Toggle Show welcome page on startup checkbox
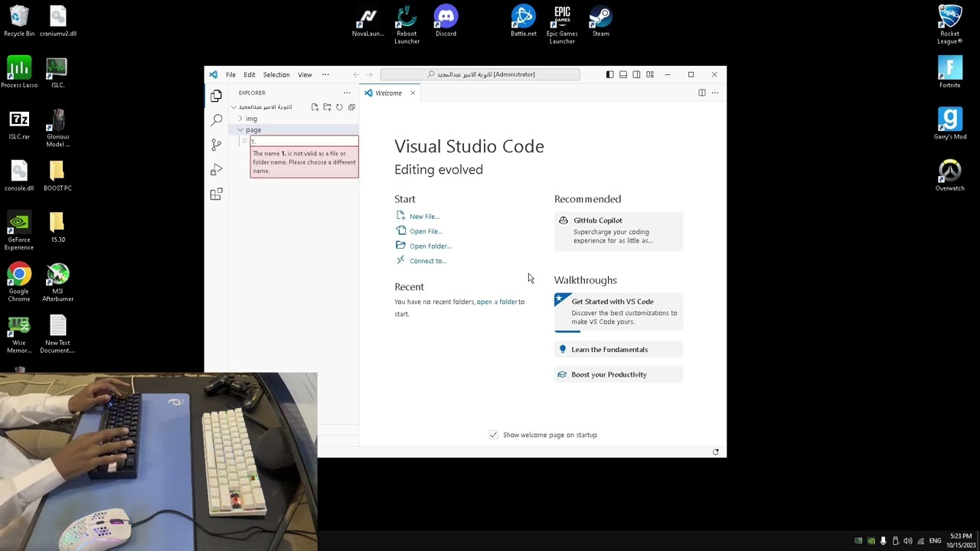 pyautogui.click(x=494, y=435)
